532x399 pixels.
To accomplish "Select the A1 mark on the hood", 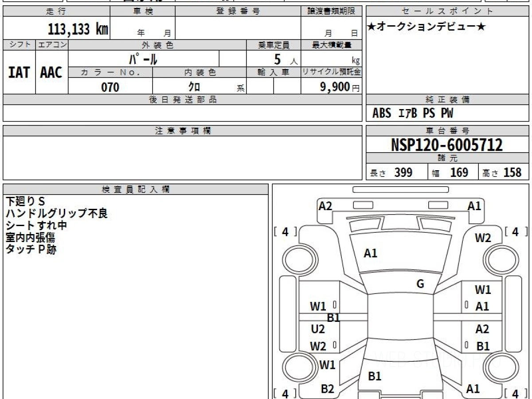I will pos(371,253).
